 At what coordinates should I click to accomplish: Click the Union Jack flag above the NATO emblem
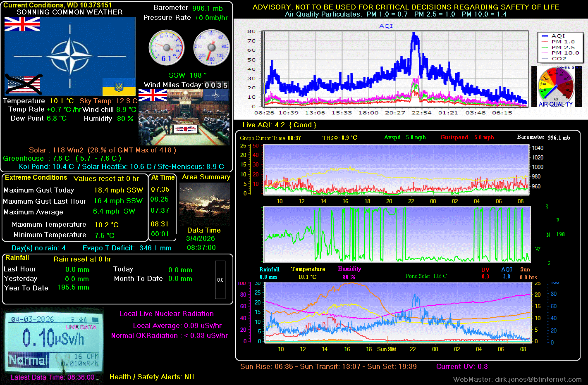pyautogui.click(x=22, y=24)
